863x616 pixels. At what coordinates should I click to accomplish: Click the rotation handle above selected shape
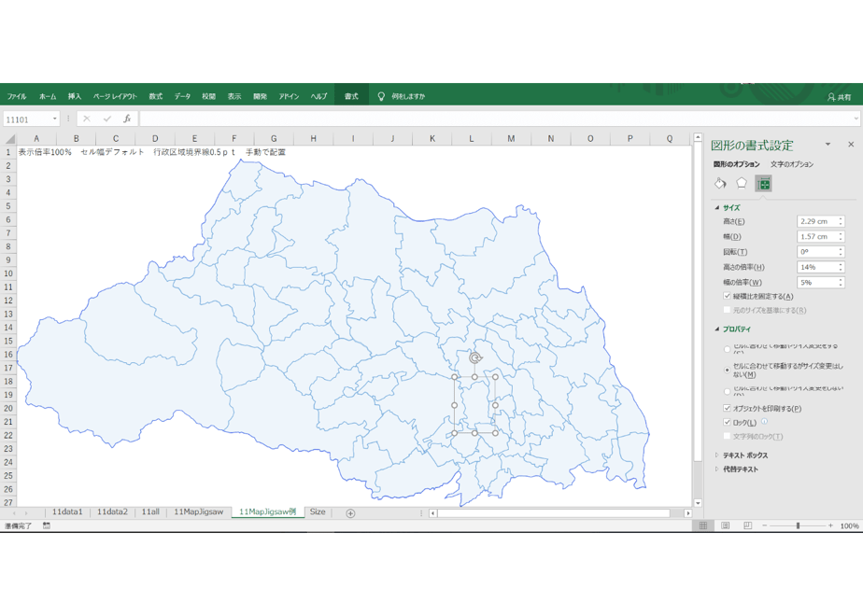coord(475,358)
